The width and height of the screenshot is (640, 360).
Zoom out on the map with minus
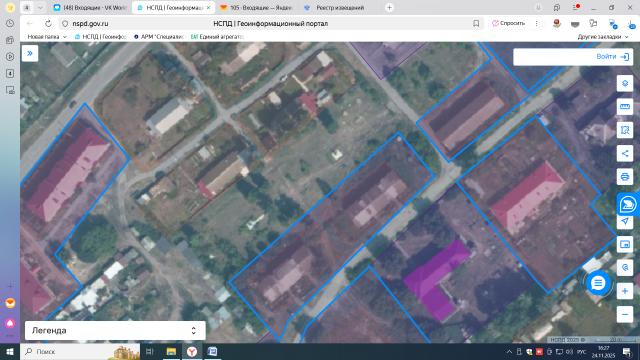coord(625,314)
